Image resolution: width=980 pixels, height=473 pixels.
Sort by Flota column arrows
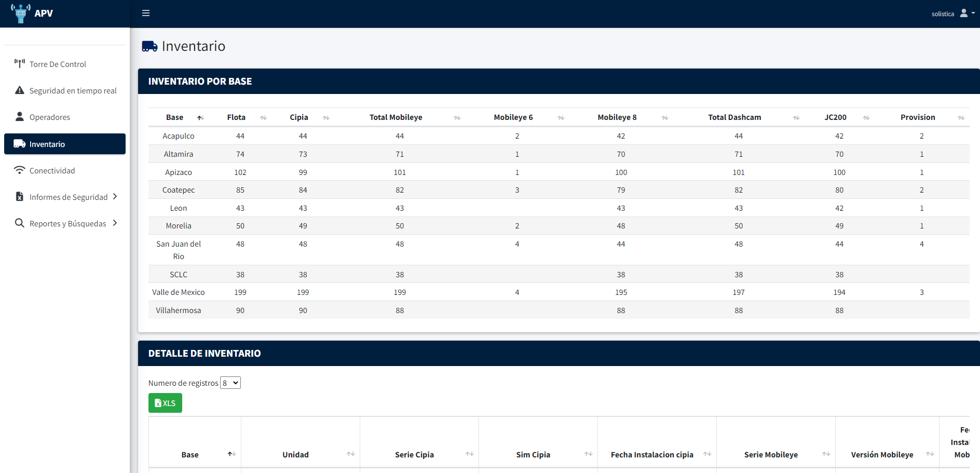pos(264,118)
